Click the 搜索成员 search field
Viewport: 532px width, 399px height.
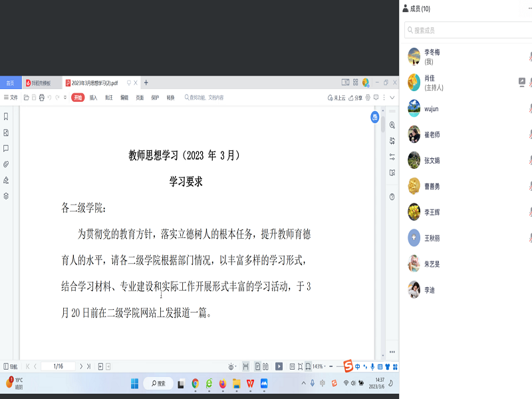tap(465, 30)
